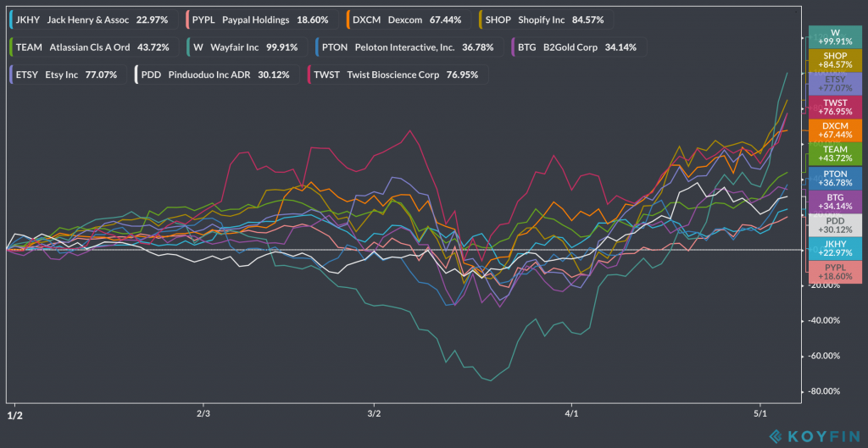
Task: Select the purple ETSY +77.07% axis tag
Action: (835, 84)
